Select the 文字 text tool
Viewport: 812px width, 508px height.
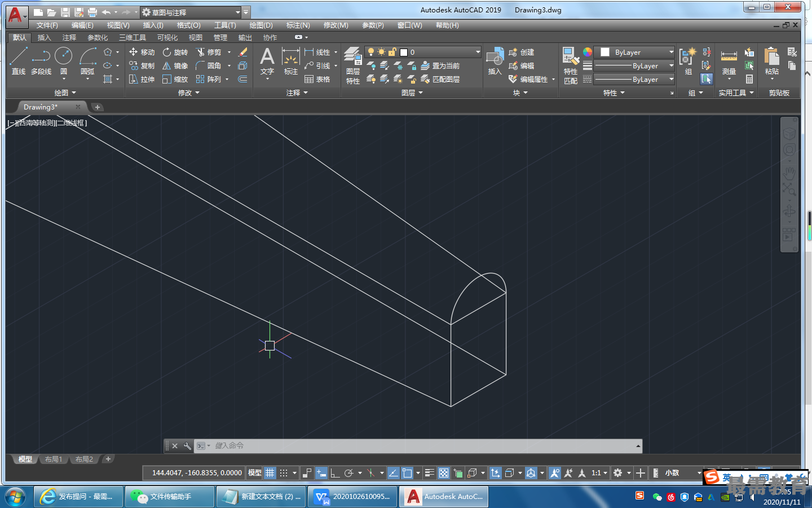click(267, 61)
